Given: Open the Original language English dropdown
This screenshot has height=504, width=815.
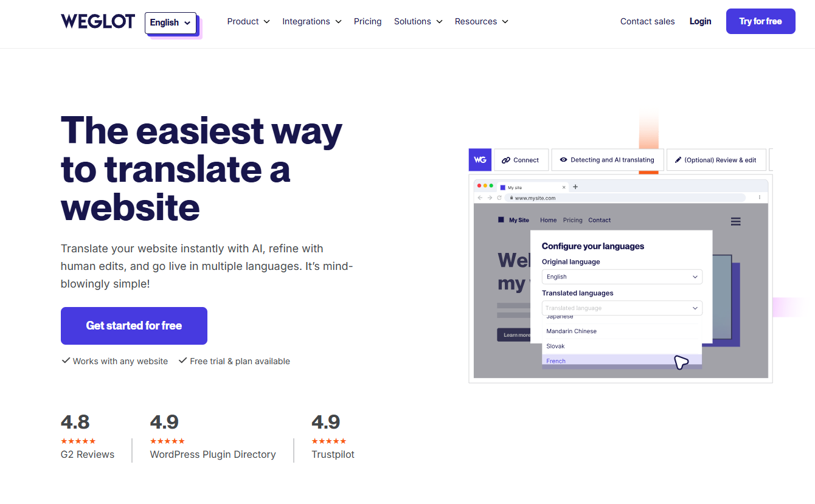Looking at the screenshot, I should tap(622, 277).
